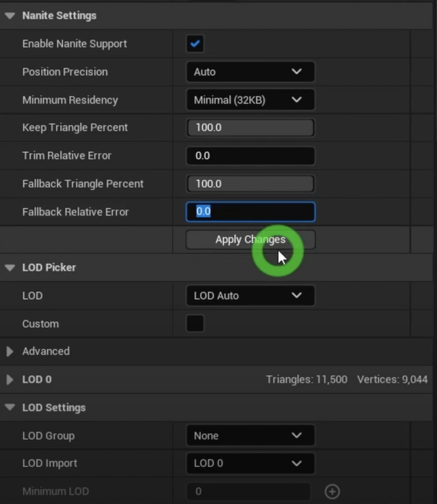
Task: Click the Trim Relative Error field
Action: point(250,155)
